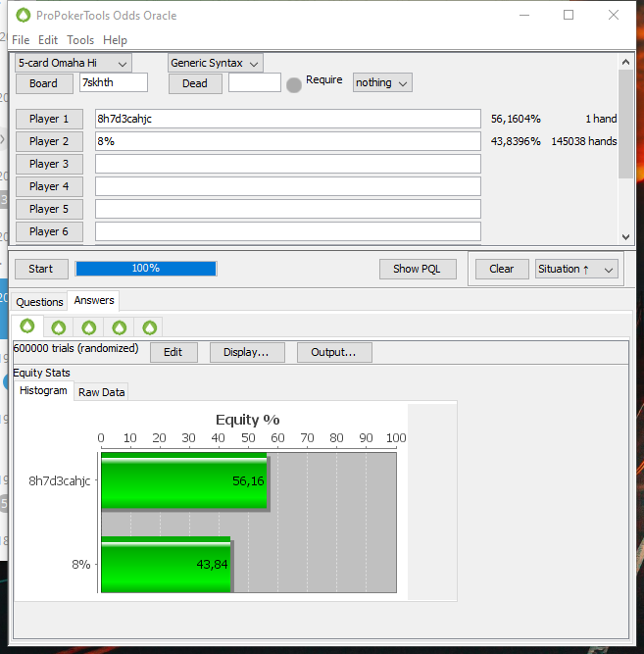This screenshot has width=644, height=654.
Task: Click the 100% progress bar
Action: (x=146, y=269)
